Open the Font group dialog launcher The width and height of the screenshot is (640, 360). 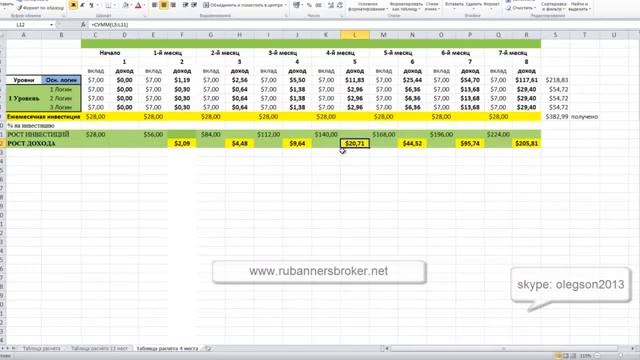click(144, 16)
